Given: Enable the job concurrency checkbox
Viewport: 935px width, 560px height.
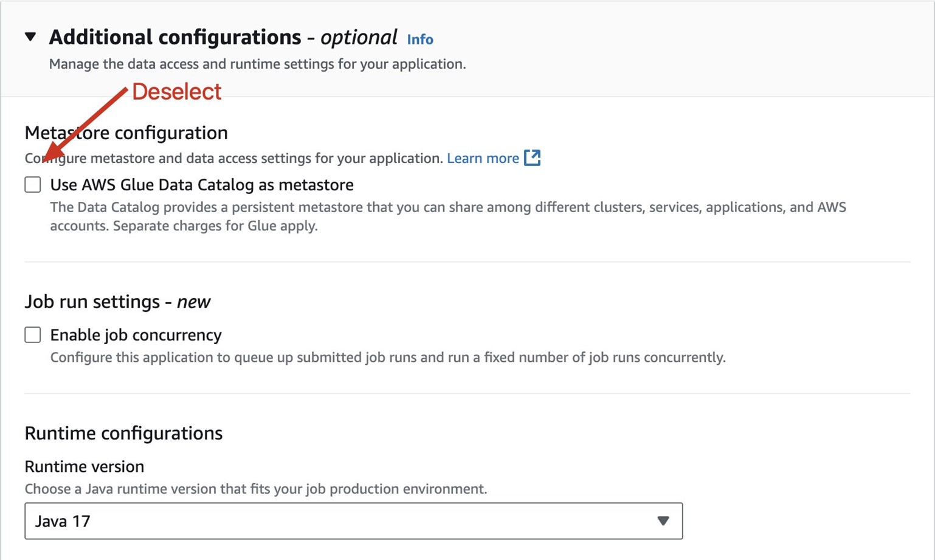Looking at the screenshot, I should pos(33,334).
